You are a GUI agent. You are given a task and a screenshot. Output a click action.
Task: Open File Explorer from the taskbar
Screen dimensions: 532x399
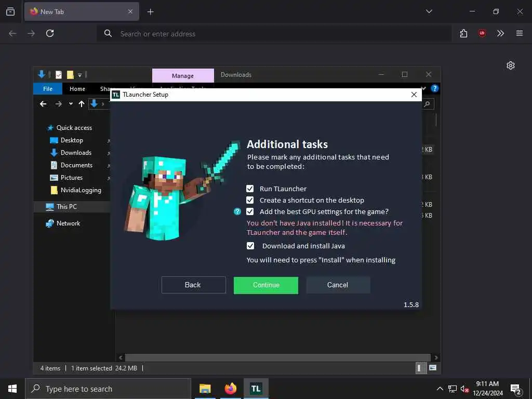pos(205,389)
